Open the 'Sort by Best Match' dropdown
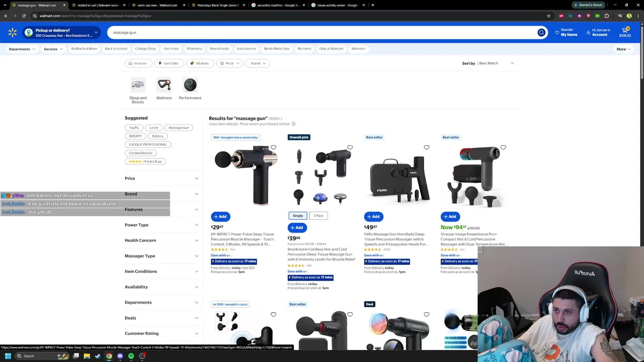Viewport: 644px width, 362px height. (489, 63)
